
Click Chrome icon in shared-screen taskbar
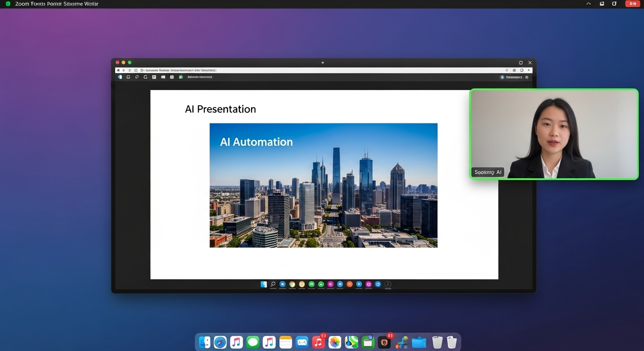[292, 284]
